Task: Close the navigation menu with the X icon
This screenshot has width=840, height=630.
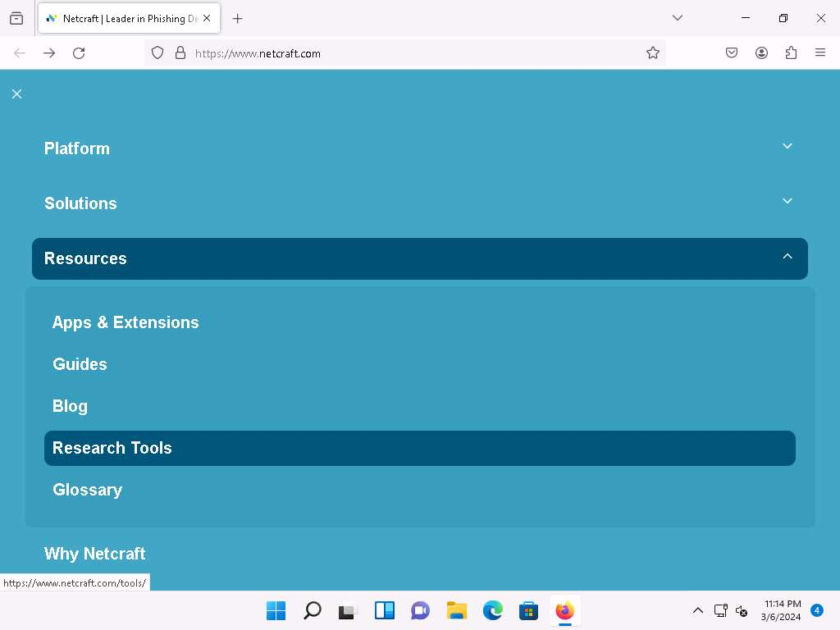Action: [x=16, y=94]
